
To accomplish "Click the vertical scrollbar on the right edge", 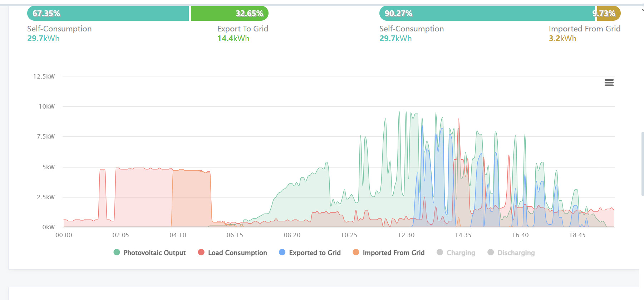I will click(x=642, y=164).
